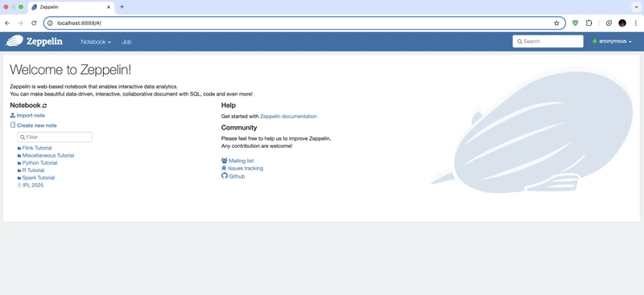Open the IPL 2025 note

[33, 185]
